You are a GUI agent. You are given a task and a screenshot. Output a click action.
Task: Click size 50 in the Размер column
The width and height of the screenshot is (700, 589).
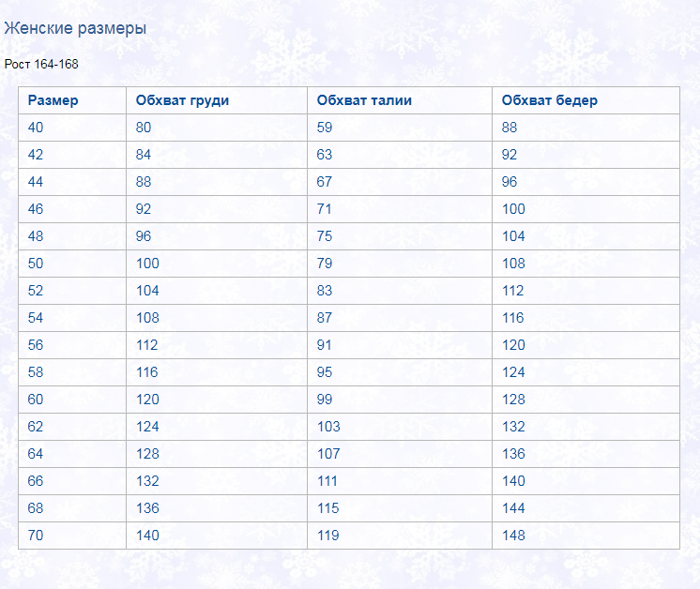tap(36, 264)
